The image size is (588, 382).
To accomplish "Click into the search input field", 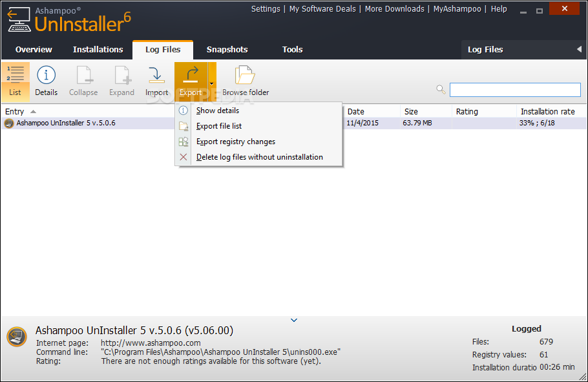I will point(515,90).
